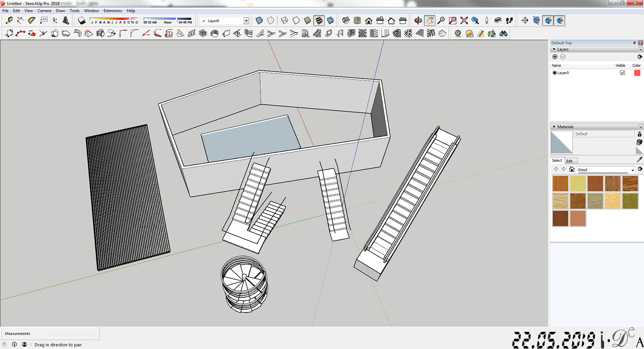Switch to Front view house icon
This screenshot has height=349, width=644.
pos(368,20)
